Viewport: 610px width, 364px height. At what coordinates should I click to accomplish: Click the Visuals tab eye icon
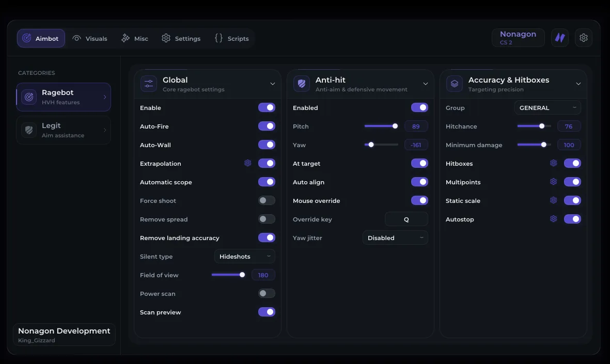pos(76,38)
